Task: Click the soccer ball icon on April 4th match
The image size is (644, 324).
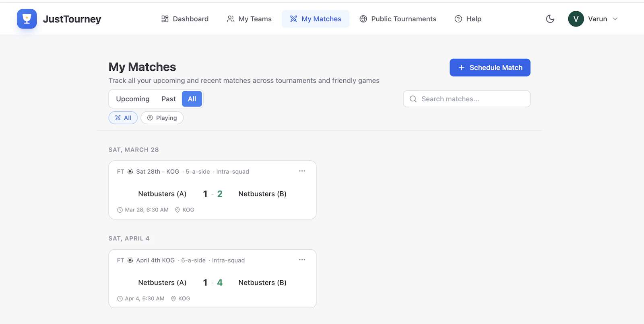Action: (x=130, y=260)
